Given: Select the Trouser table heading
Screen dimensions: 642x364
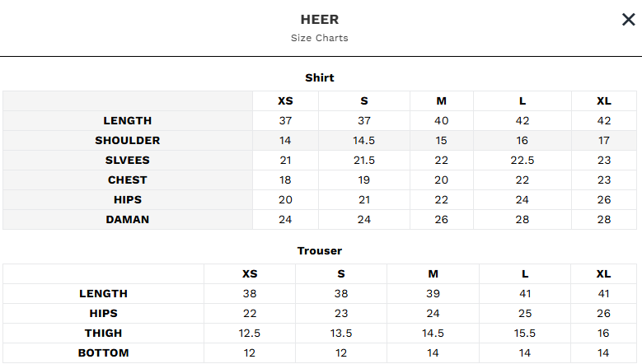Looking at the screenshot, I should (x=320, y=250).
